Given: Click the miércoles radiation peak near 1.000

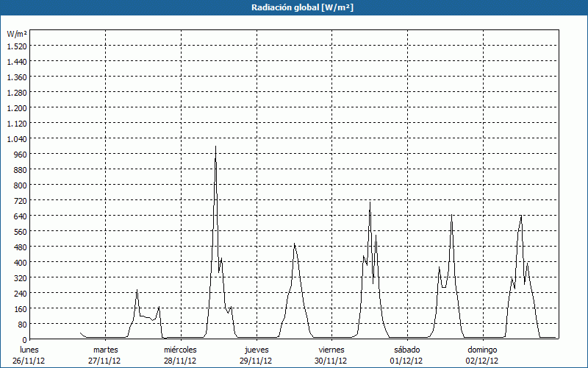Looking at the screenshot, I should coord(215,146).
